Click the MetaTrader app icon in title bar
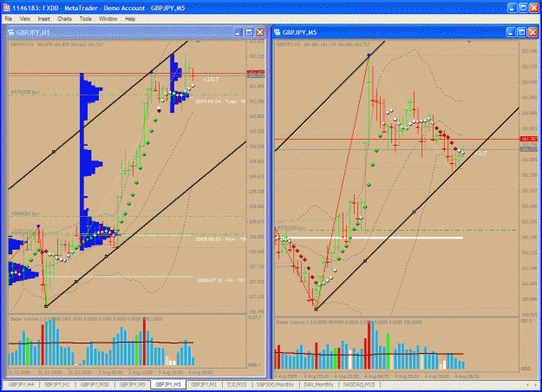Screen dimensions: 542x392 [7, 7]
